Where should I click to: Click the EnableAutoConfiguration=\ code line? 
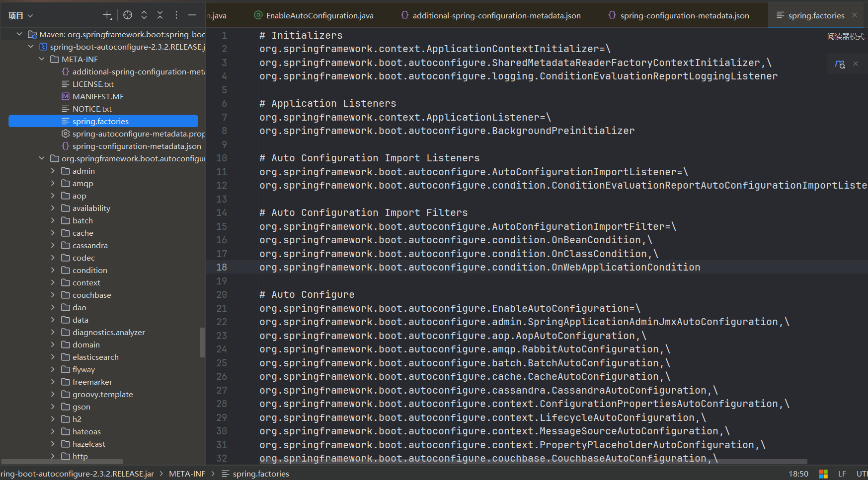tap(450, 308)
